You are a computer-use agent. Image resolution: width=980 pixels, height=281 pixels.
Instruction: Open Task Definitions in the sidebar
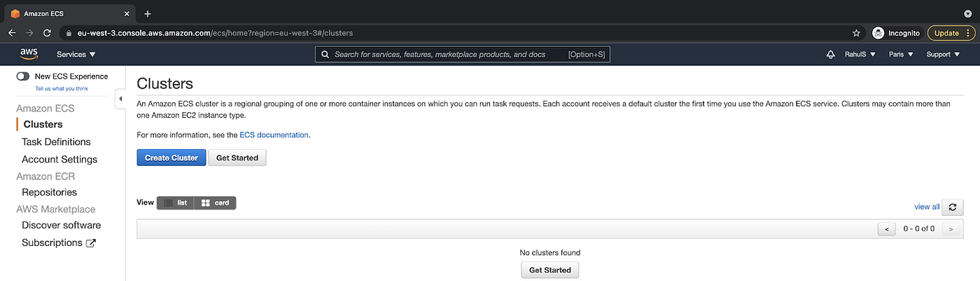56,142
